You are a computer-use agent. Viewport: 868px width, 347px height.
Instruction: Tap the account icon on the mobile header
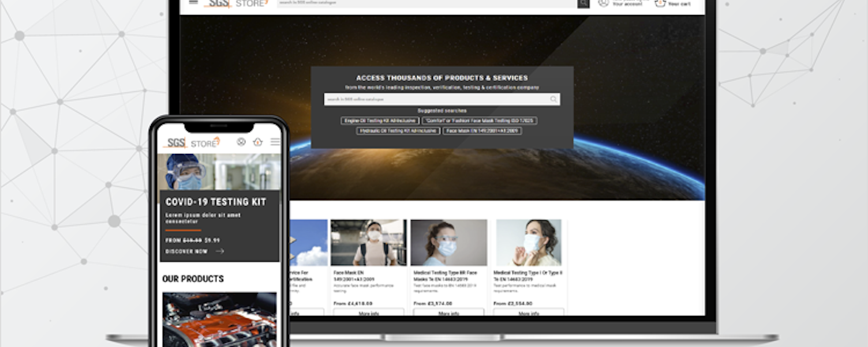241,142
